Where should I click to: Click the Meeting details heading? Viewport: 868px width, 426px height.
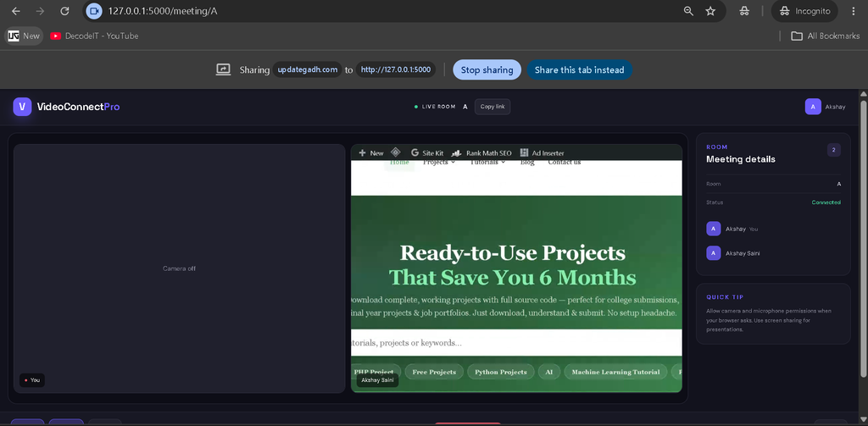741,159
